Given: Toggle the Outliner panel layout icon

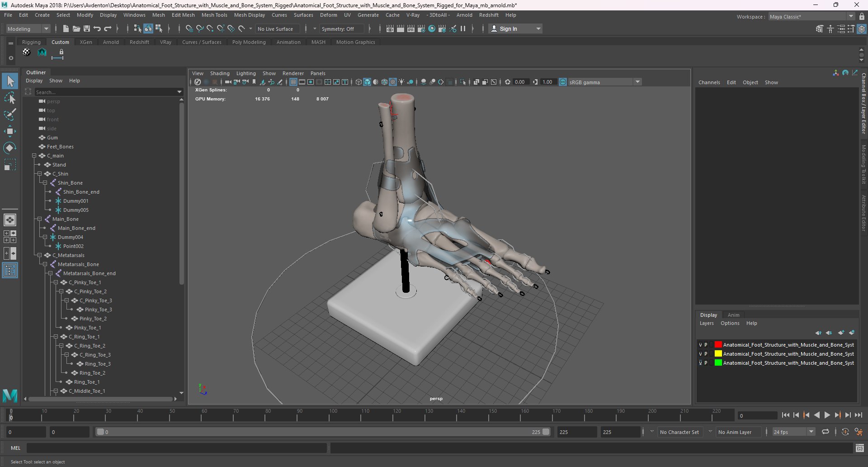Looking at the screenshot, I should click(x=10, y=271).
